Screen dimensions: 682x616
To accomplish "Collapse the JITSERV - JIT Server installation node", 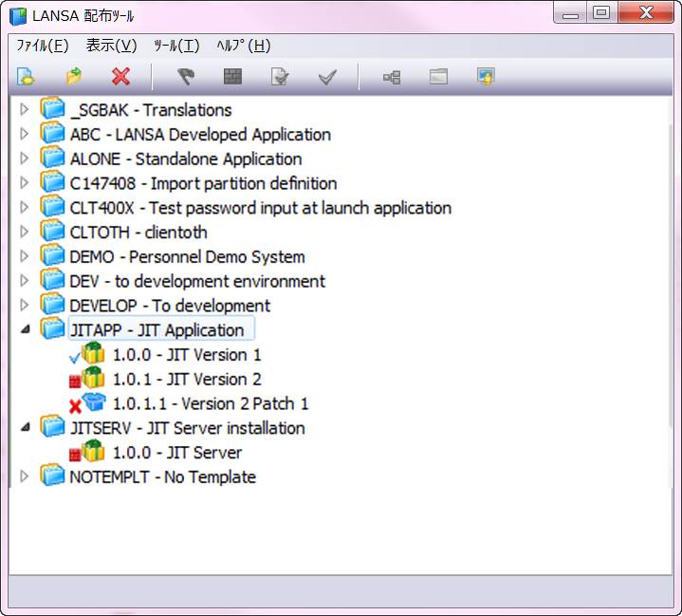I will [x=26, y=427].
